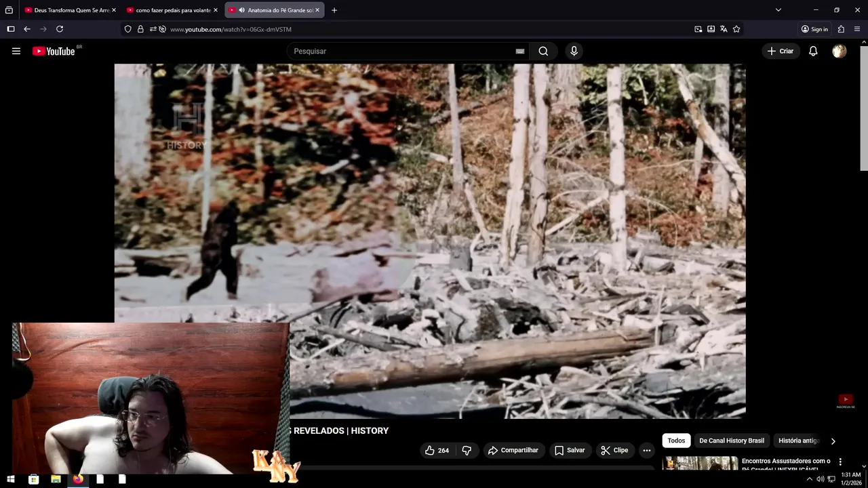The image size is (868, 488).
Task: Open the browser application menu
Action: point(857,29)
